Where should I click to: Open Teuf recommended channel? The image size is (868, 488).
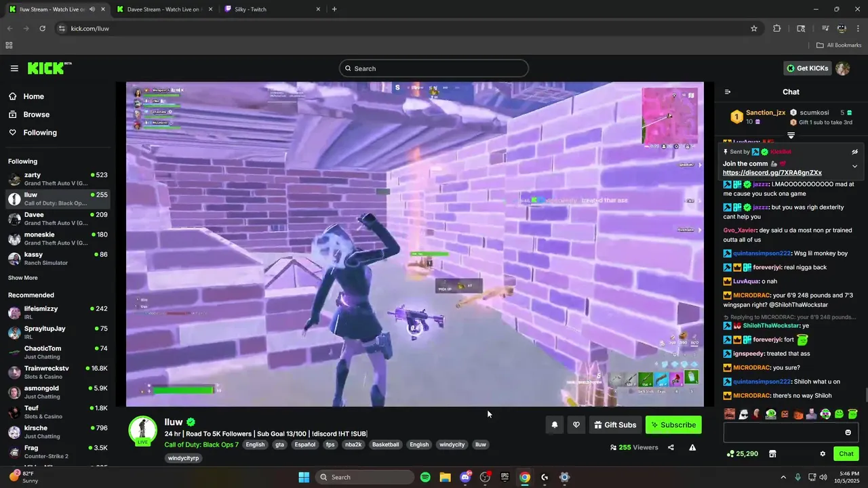[x=58, y=412]
